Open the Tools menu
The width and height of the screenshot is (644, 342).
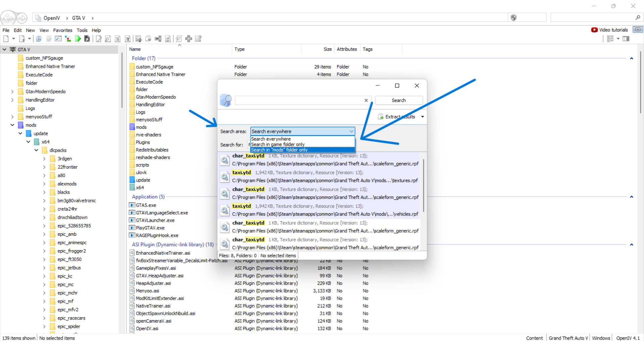pos(82,30)
